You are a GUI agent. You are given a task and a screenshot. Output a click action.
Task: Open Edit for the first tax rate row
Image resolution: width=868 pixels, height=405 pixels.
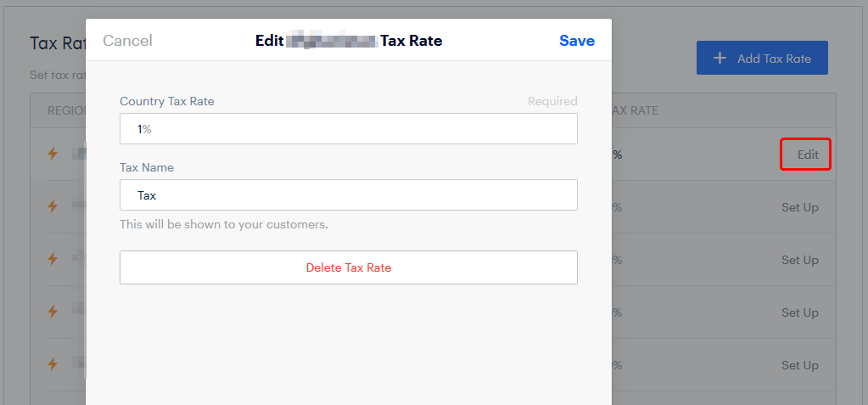[806, 155]
